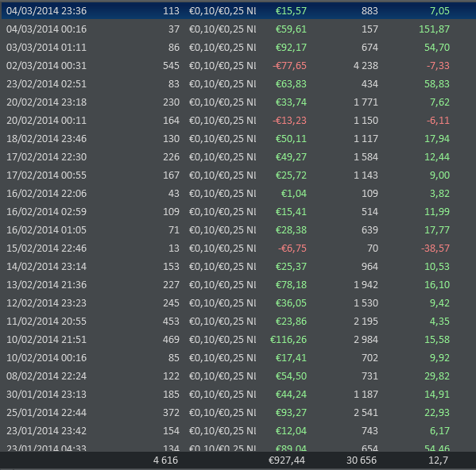Select the session with €116,26 winnings
The width and height of the screenshot is (476, 470).
coord(238,339)
